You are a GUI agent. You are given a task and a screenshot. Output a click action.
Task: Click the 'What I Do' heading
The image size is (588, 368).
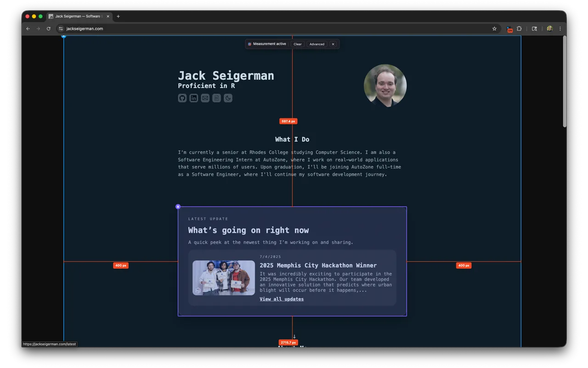pos(292,139)
